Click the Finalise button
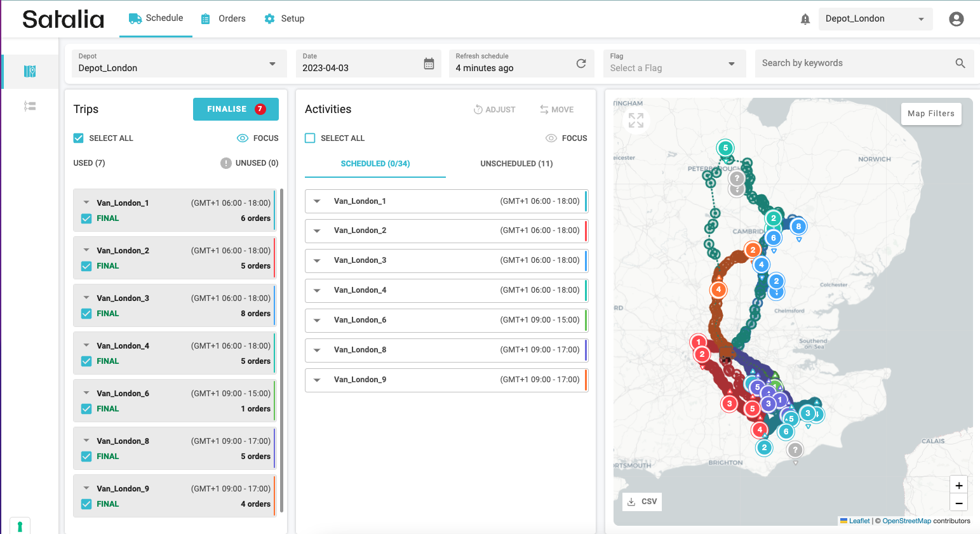Viewport: 980px width, 534px height. [x=236, y=109]
